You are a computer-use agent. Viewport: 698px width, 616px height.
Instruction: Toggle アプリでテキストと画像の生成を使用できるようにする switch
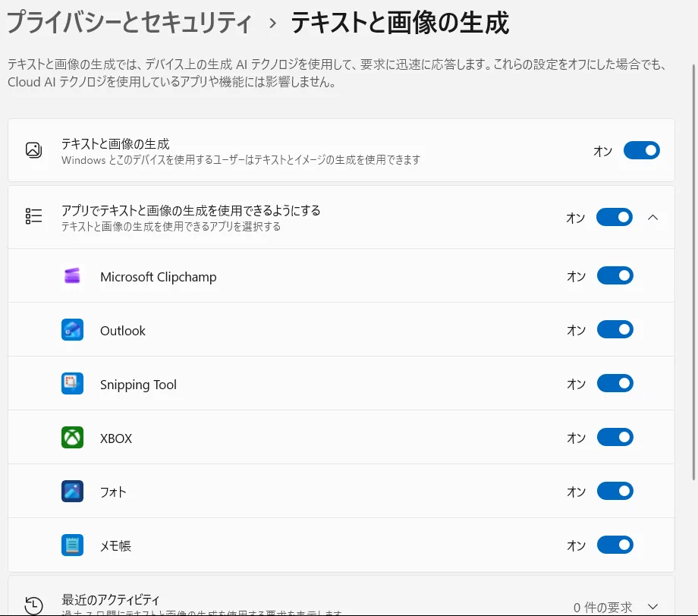(615, 217)
